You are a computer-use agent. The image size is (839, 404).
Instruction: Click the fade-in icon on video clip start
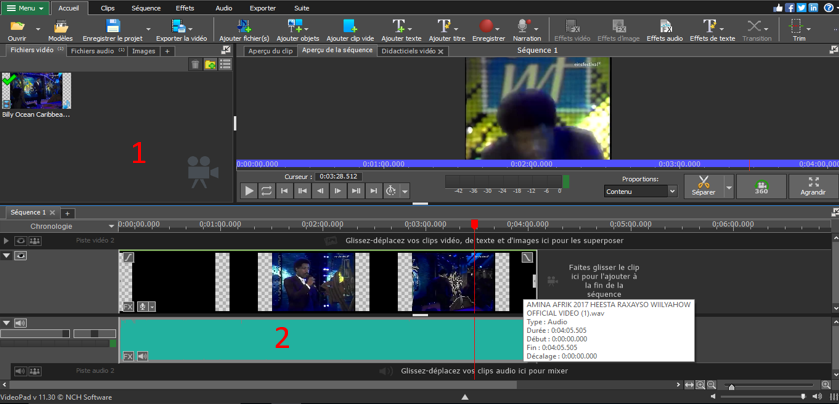click(128, 258)
